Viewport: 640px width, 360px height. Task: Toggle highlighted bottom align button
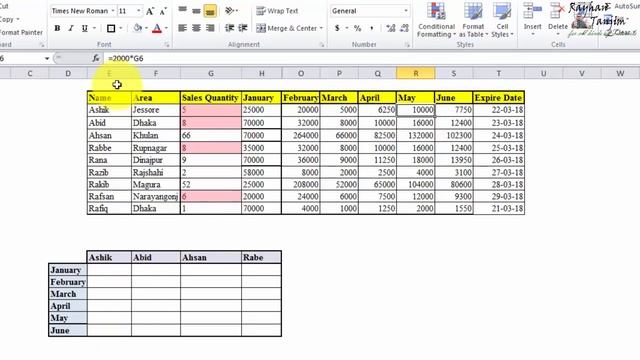(x=210, y=11)
